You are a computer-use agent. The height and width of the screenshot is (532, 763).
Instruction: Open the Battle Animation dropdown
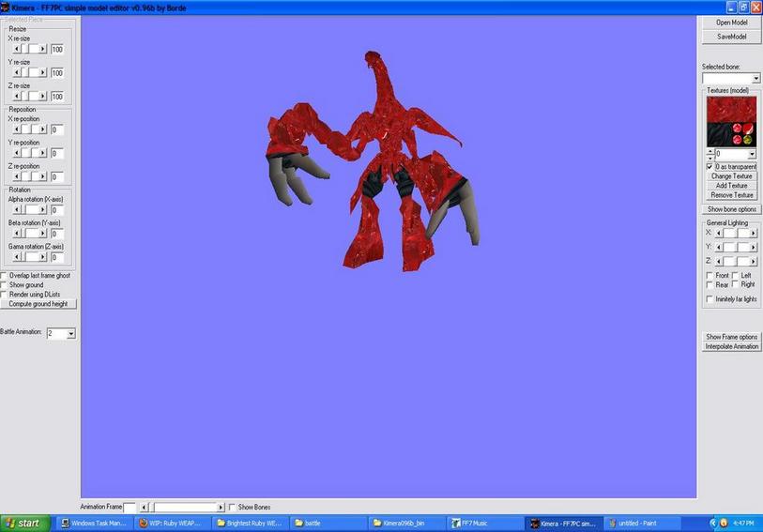click(x=71, y=334)
